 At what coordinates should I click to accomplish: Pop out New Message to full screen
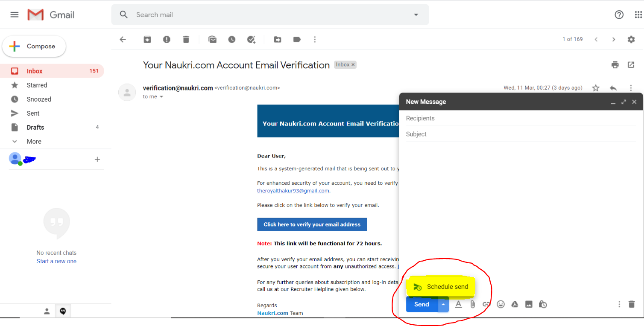click(x=624, y=102)
